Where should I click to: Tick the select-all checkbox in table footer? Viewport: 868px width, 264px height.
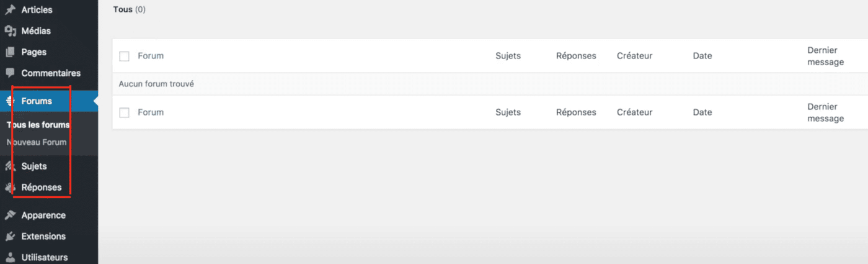124,112
